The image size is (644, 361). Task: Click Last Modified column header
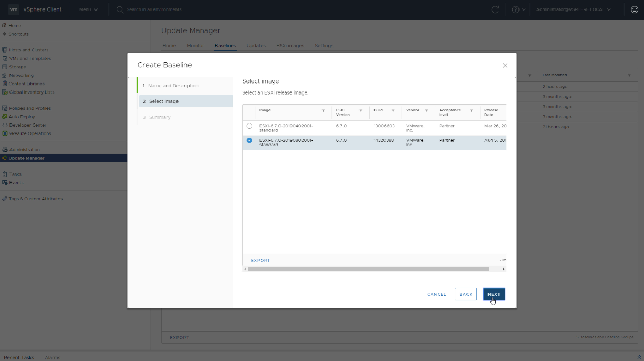point(555,75)
